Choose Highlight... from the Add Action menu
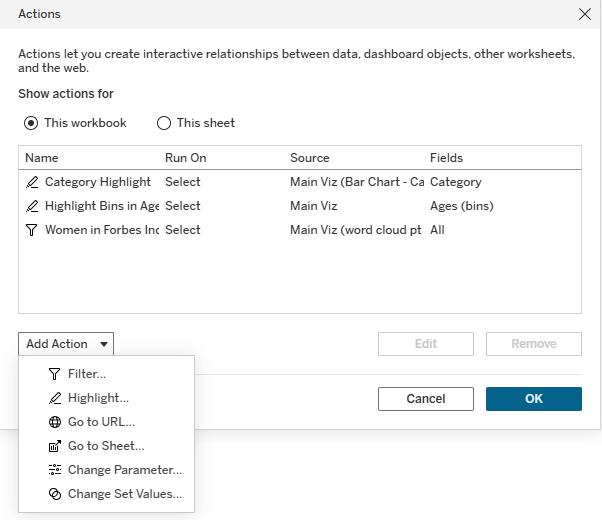The image size is (602, 520). point(98,398)
